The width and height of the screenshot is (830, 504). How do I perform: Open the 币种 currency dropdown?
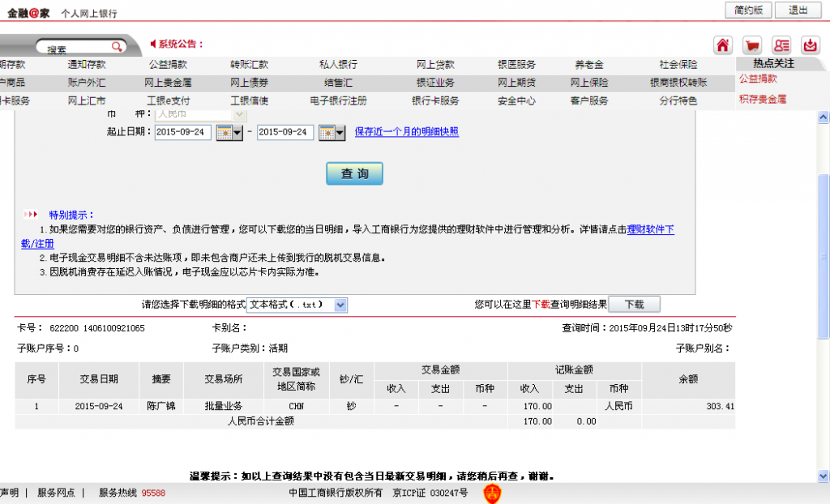click(x=239, y=115)
